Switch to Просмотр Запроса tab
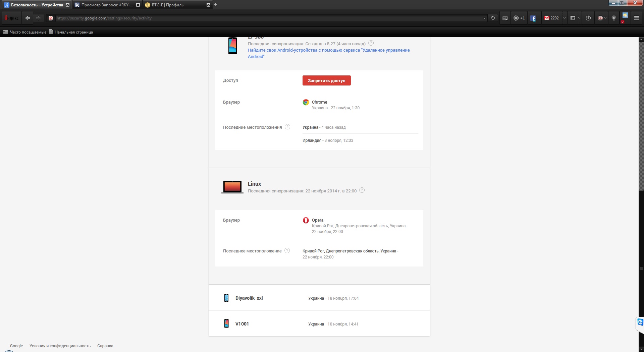644x352 pixels. pyautogui.click(x=107, y=5)
